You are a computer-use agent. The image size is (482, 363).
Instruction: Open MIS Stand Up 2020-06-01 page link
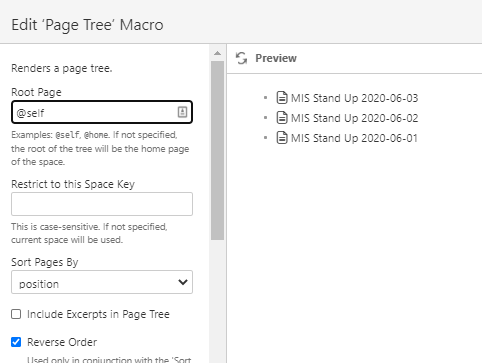pos(354,138)
